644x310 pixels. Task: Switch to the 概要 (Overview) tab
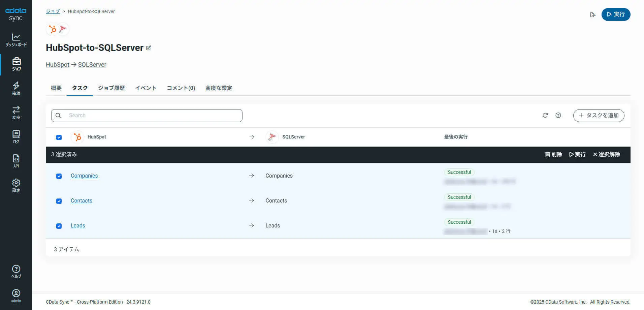click(x=56, y=88)
